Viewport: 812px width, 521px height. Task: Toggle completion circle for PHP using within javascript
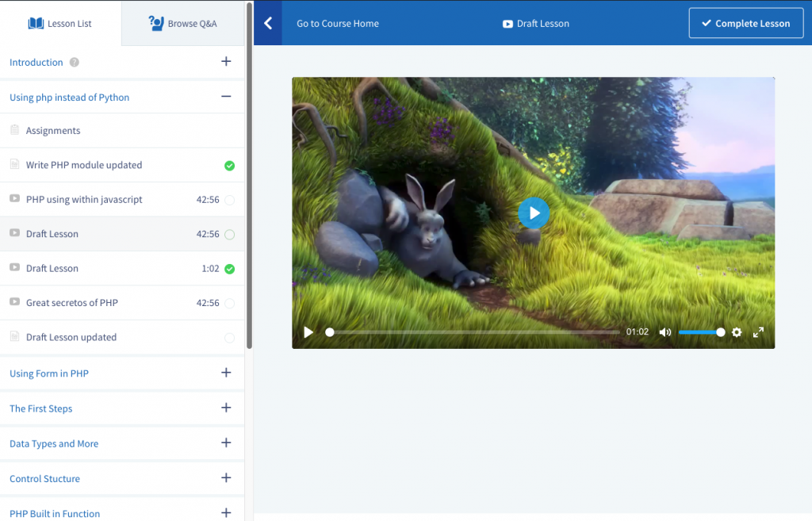[230, 200]
